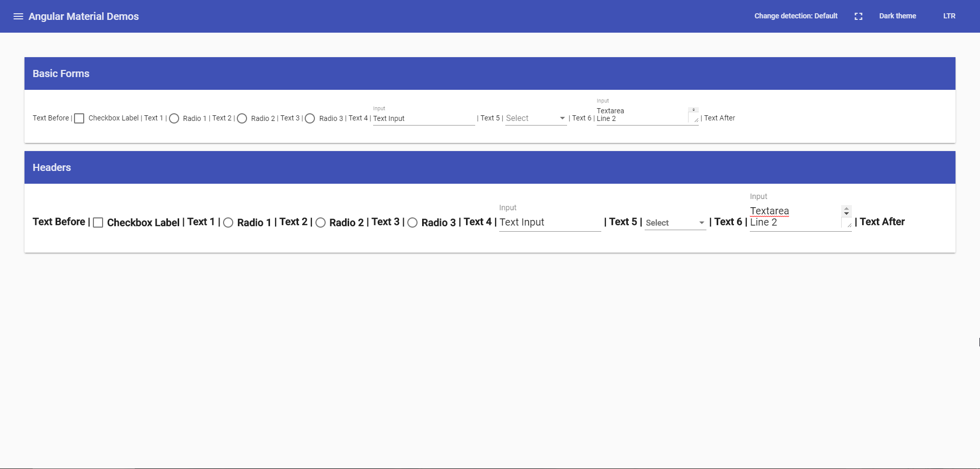Select Radio 1 in Basic Forms

pos(174,118)
